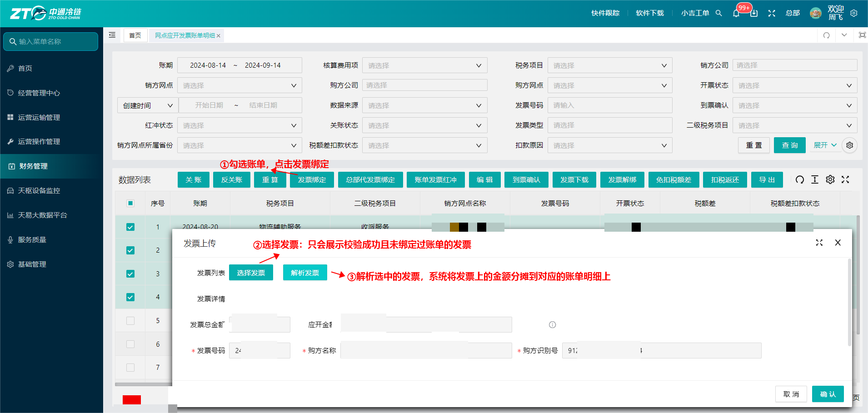Image resolution: width=868 pixels, height=413 pixels.
Task: Click the 重置 filter button
Action: (x=754, y=145)
